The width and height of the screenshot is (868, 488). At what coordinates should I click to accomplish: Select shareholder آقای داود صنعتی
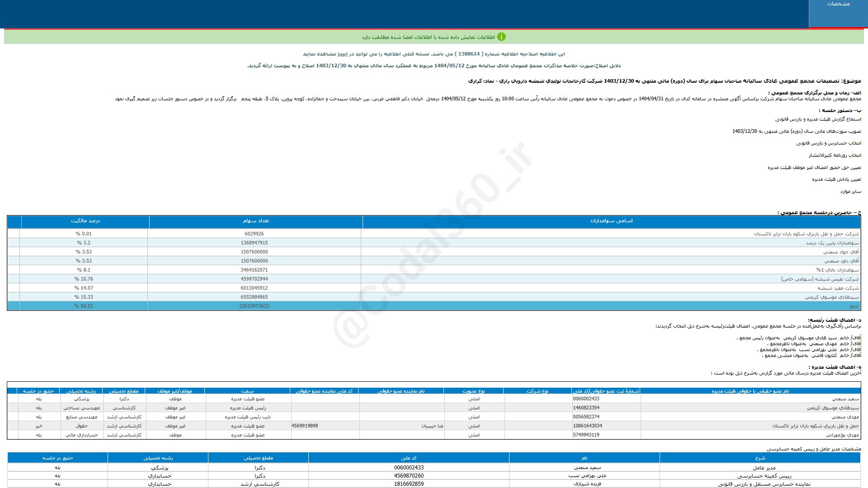(841, 261)
